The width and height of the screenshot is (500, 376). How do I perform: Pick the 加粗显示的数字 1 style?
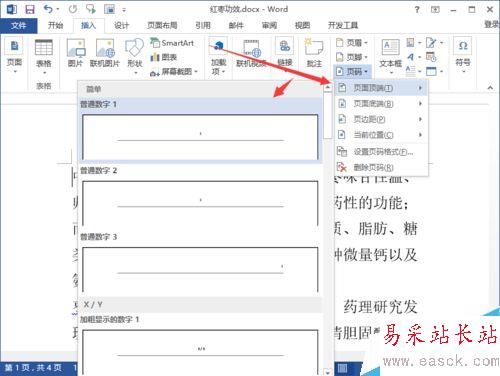tap(200, 345)
